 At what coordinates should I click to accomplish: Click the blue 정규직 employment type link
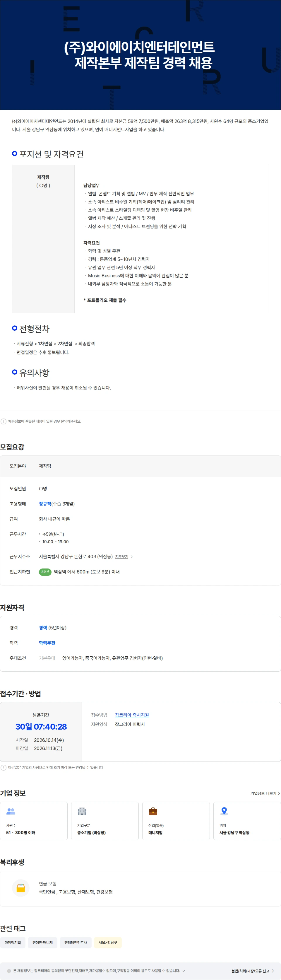coord(45,504)
